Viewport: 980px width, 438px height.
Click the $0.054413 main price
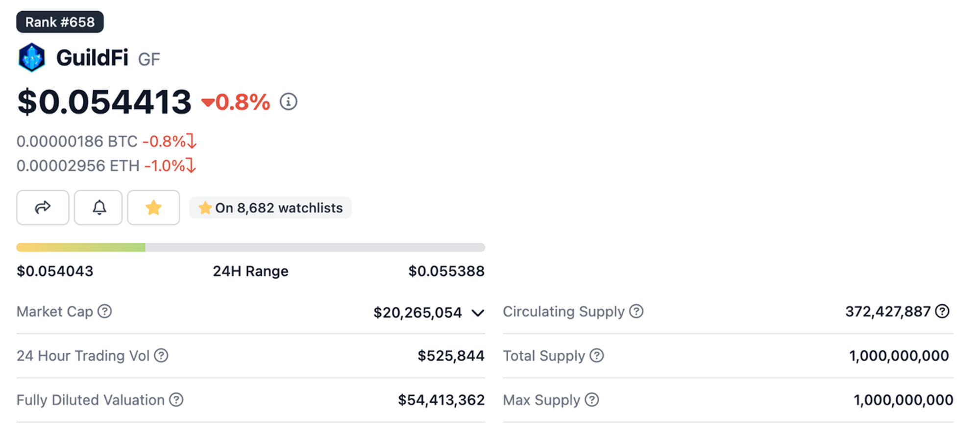coord(104,102)
